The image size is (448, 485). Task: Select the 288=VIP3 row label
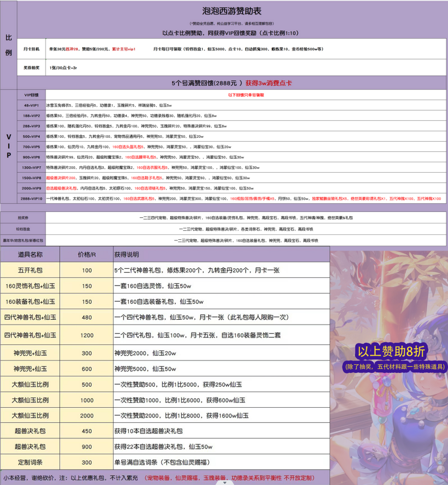coord(32,126)
